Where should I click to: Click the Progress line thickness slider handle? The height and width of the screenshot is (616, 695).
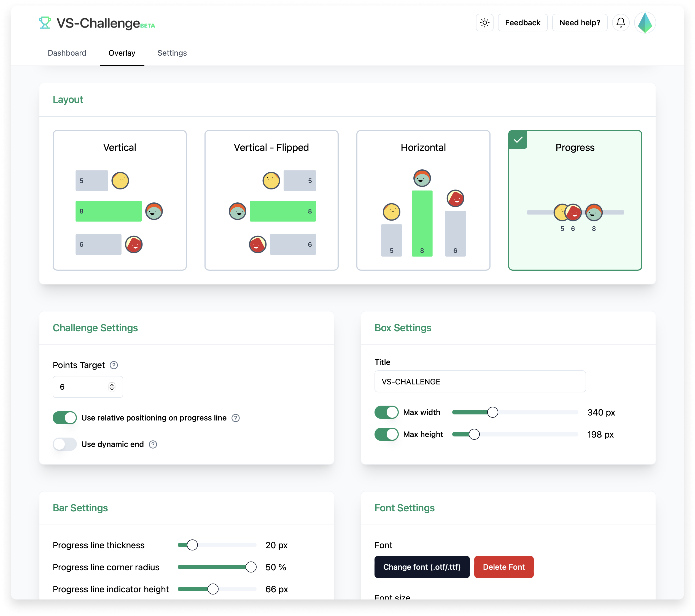point(192,545)
